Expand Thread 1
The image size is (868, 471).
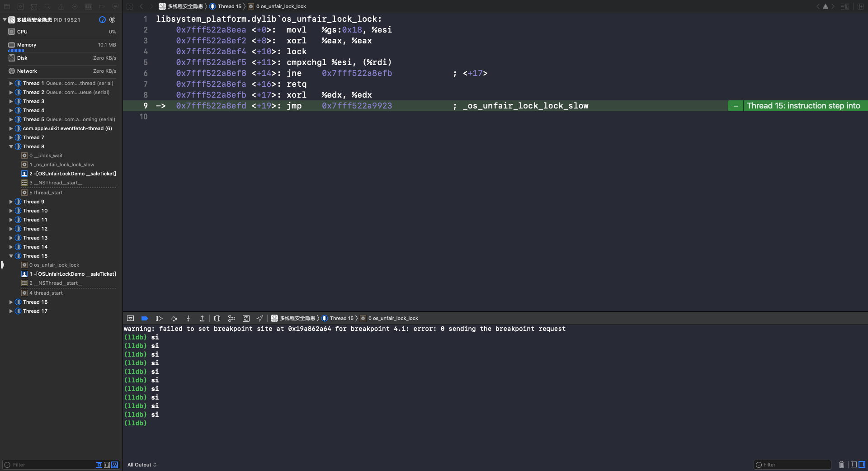pos(11,83)
